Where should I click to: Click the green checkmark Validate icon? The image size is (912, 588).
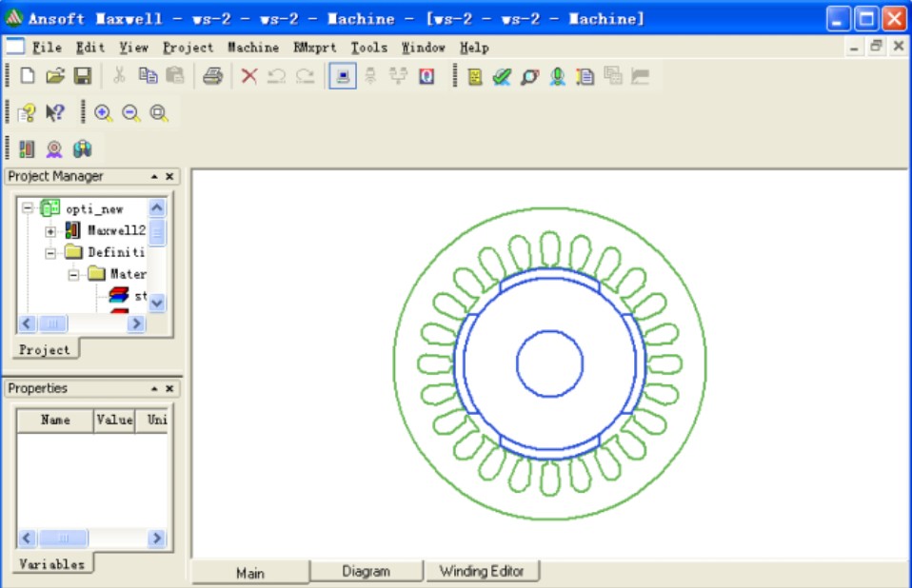502,76
